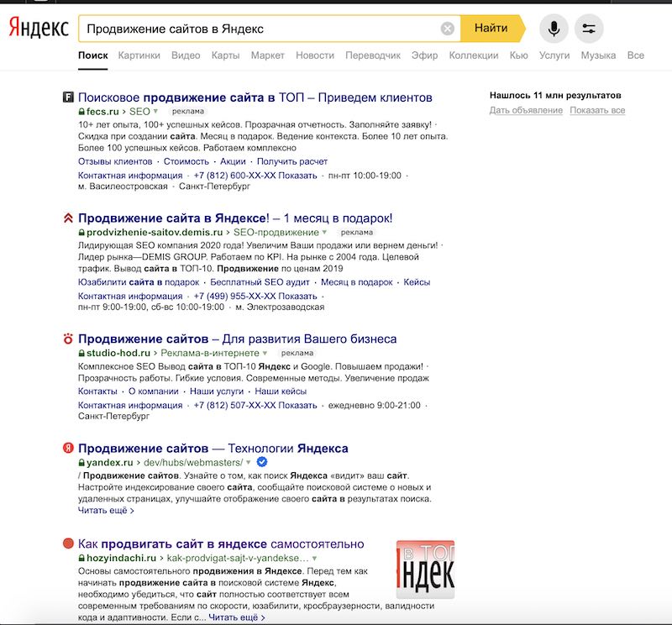Click the red Yandex favicon of yandex.ru result
Viewport: 672px width, 625px height.
(x=68, y=448)
